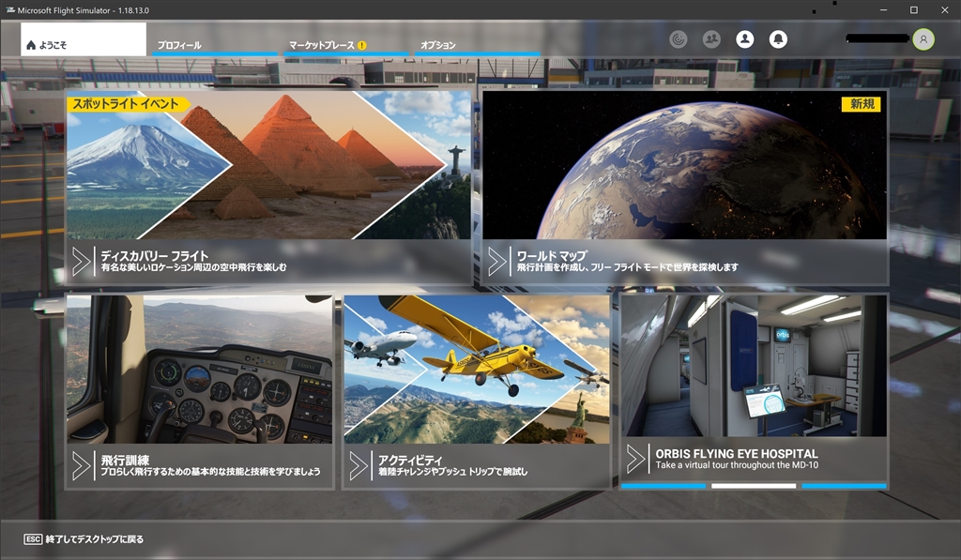Click 'Take a virtual tour throughout the MD-10'
This screenshot has width=961, height=560.
click(737, 465)
